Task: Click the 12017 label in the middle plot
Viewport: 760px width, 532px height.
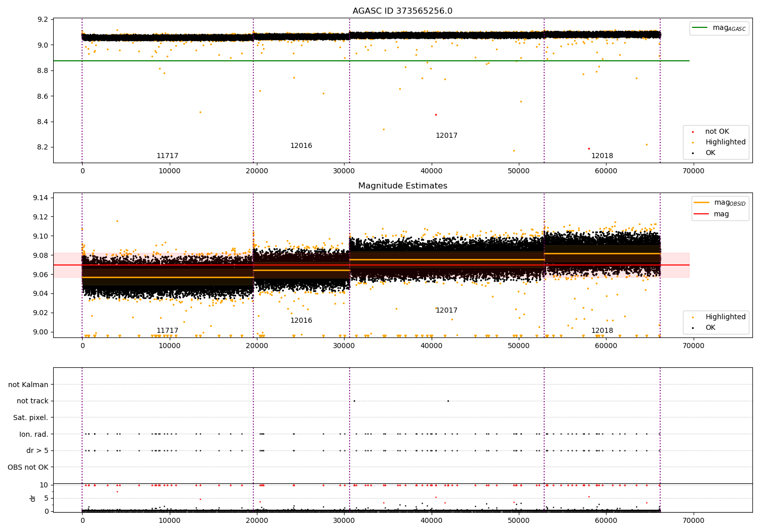Action: tap(446, 311)
